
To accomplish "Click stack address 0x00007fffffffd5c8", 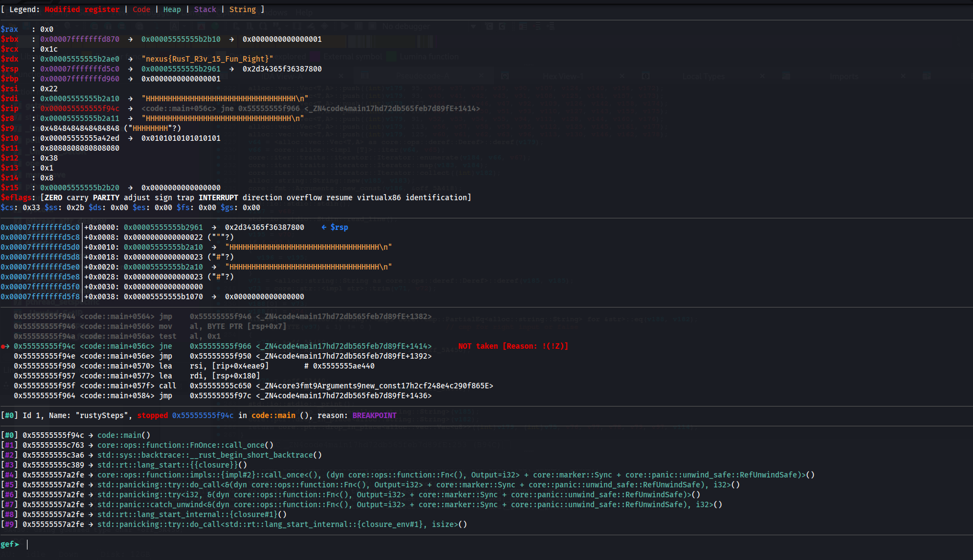I will click(40, 237).
